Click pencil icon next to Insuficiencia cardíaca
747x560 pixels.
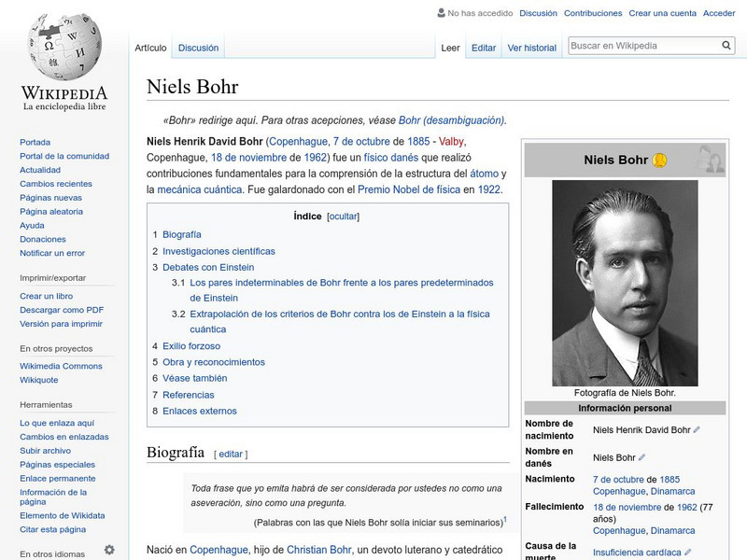(x=687, y=552)
